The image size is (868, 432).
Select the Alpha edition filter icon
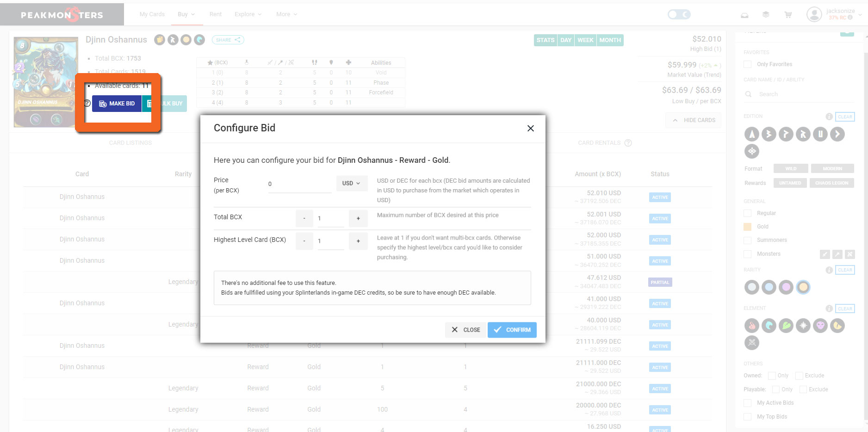pos(752,134)
